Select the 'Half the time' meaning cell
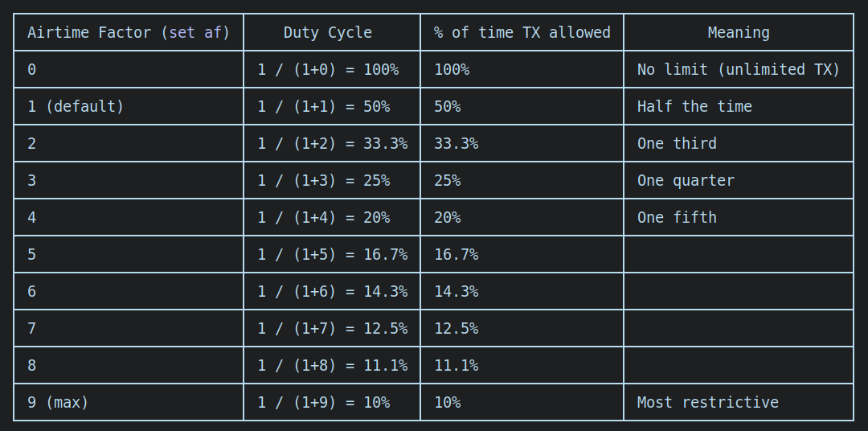 694,107
